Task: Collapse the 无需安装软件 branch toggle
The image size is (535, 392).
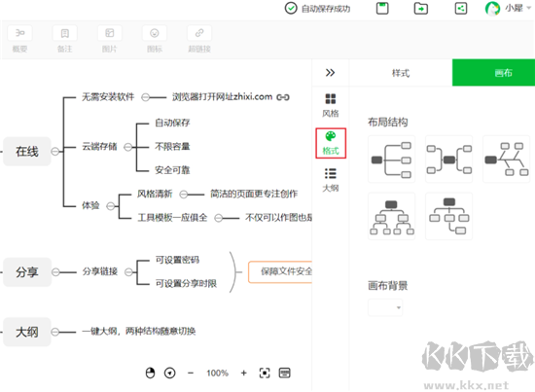Action: click(145, 97)
